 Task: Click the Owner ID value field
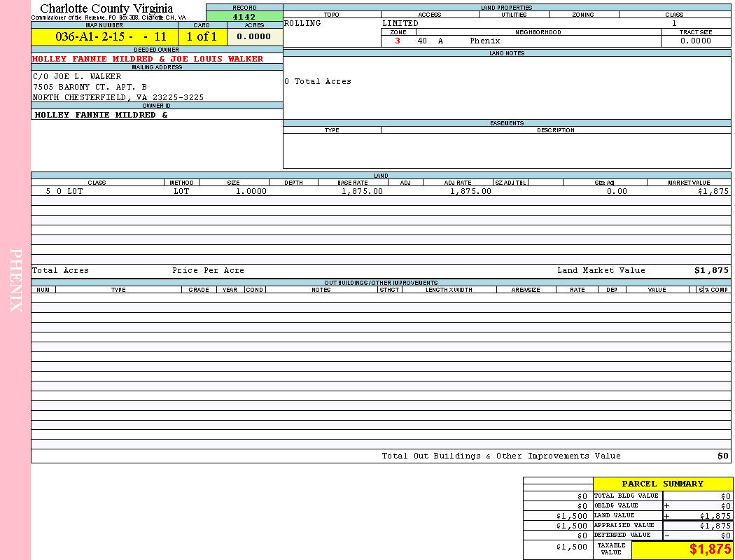[101, 115]
